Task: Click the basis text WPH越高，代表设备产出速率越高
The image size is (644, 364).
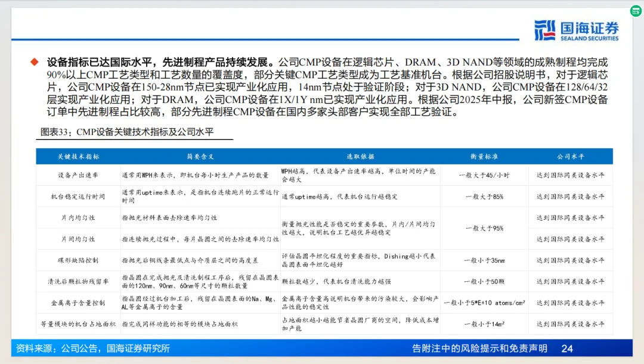Action: click(358, 175)
